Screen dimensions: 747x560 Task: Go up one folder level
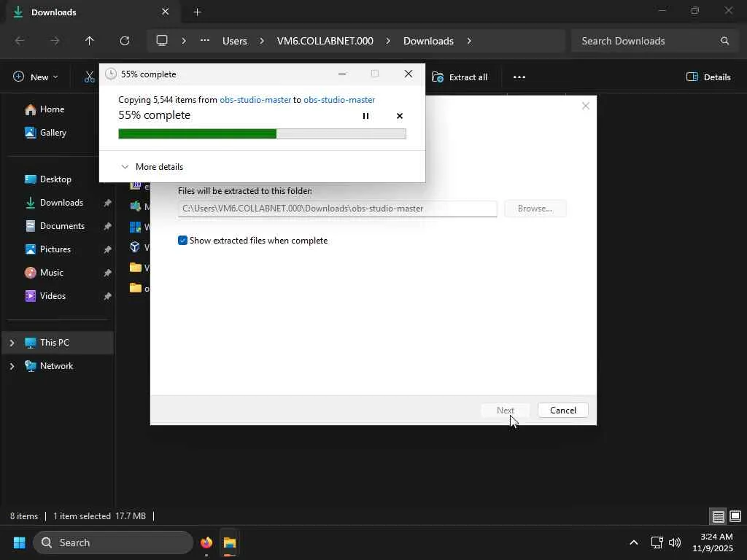90,41
